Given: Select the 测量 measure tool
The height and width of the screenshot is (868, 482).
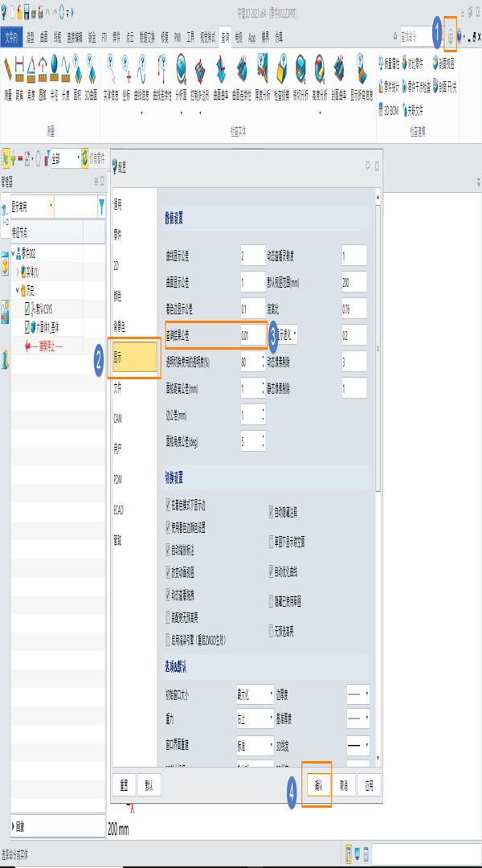Looking at the screenshot, I should pyautogui.click(x=8, y=77).
